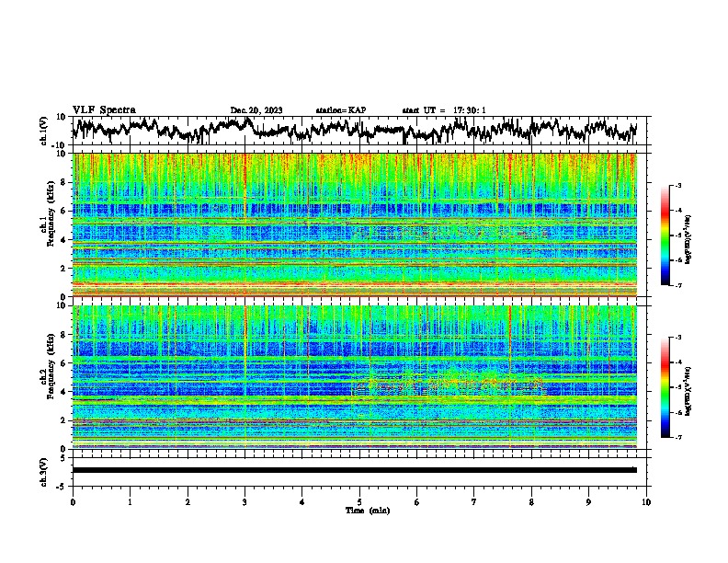The height and width of the screenshot is (563, 728).
Task: Select "-3" on the ch.2 colorbar
Action: [x=677, y=338]
